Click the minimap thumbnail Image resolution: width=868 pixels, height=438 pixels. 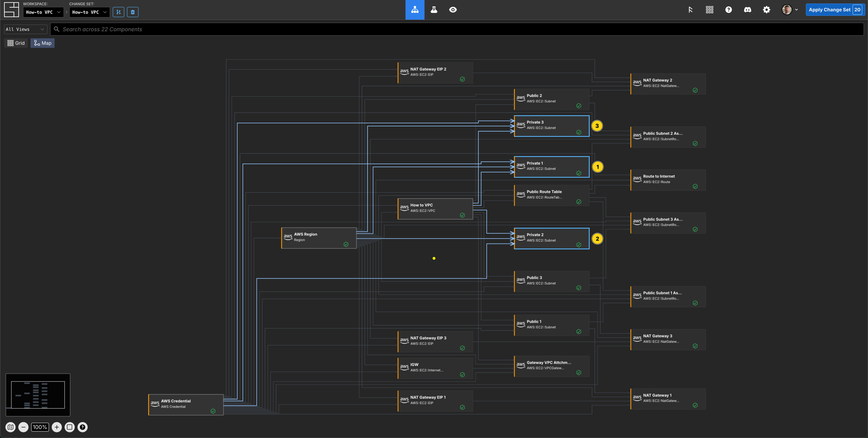coord(38,395)
